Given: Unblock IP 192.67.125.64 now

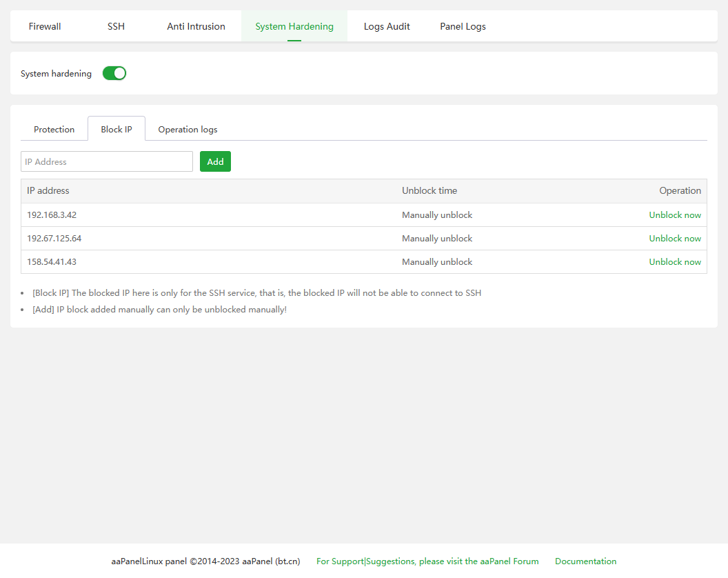Looking at the screenshot, I should 674,239.
